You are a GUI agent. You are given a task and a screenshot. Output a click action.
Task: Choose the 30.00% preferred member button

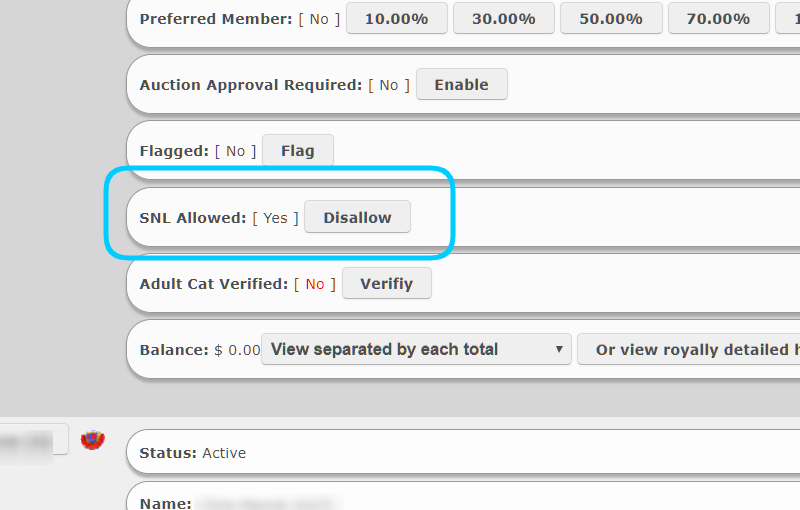coord(504,18)
